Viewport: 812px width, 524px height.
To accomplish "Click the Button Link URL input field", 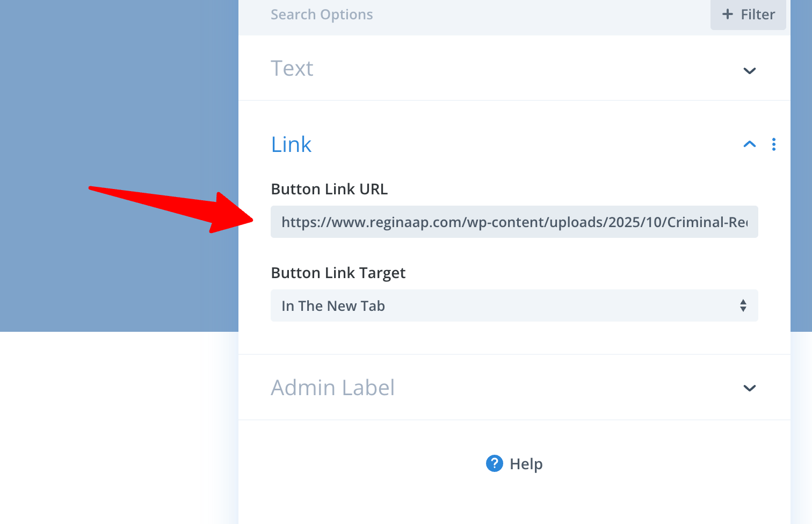I will pyautogui.click(x=514, y=222).
